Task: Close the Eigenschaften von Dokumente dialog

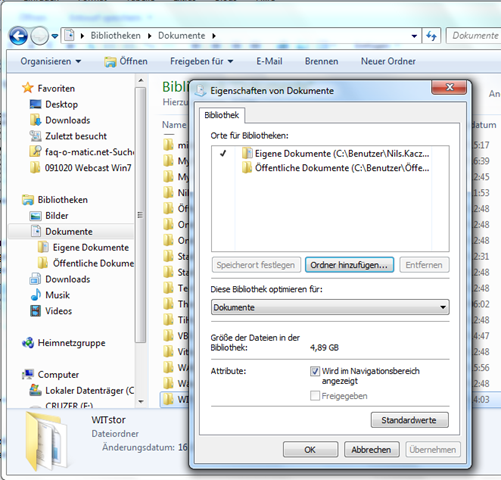Action: [449, 87]
